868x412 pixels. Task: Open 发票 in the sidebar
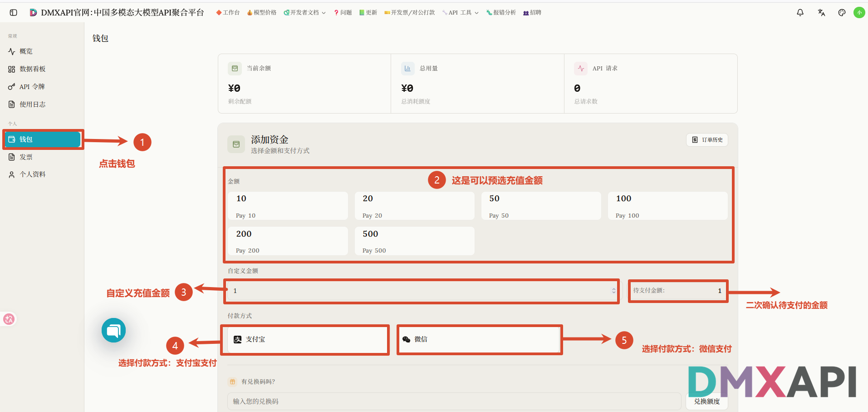pyautogui.click(x=42, y=157)
